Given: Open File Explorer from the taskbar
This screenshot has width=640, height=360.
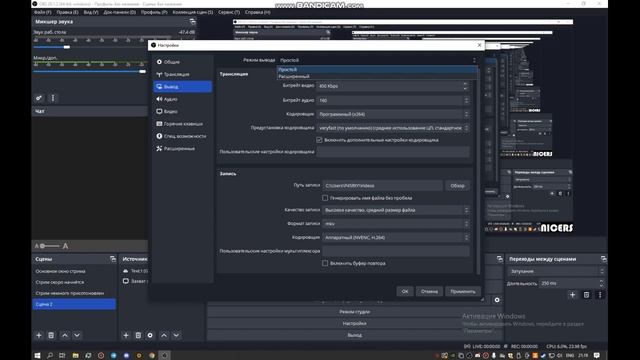Looking at the screenshot, I should [76, 356].
